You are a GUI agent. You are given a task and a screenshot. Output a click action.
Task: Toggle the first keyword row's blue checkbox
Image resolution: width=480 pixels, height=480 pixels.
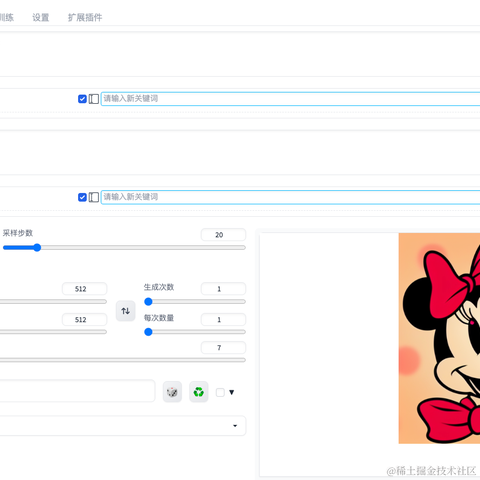point(82,99)
